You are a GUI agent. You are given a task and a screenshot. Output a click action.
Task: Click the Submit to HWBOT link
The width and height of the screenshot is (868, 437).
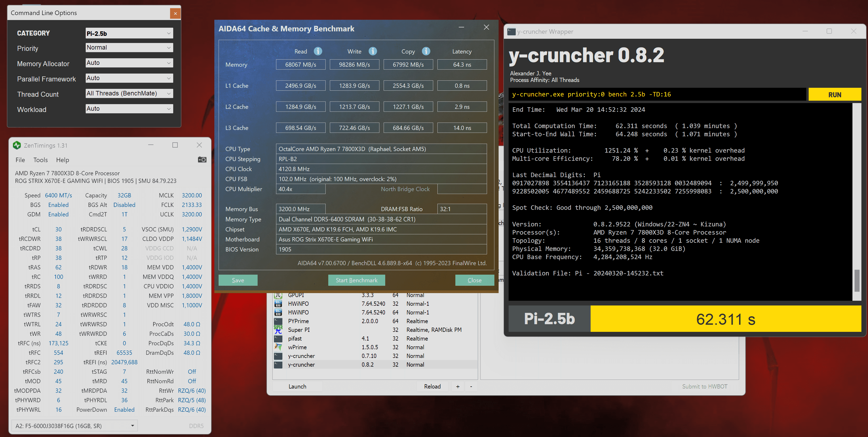pos(705,386)
